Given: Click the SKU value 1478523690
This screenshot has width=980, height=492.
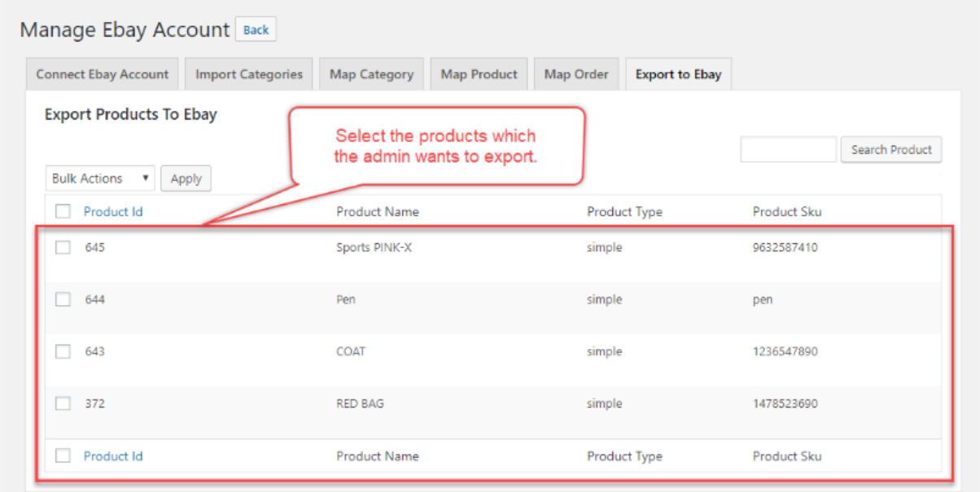Looking at the screenshot, I should click(785, 403).
